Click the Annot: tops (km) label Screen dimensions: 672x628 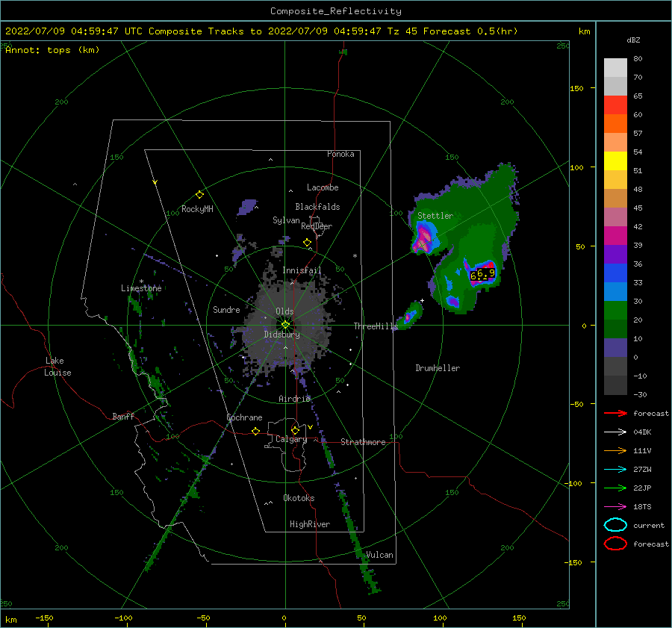click(52, 50)
